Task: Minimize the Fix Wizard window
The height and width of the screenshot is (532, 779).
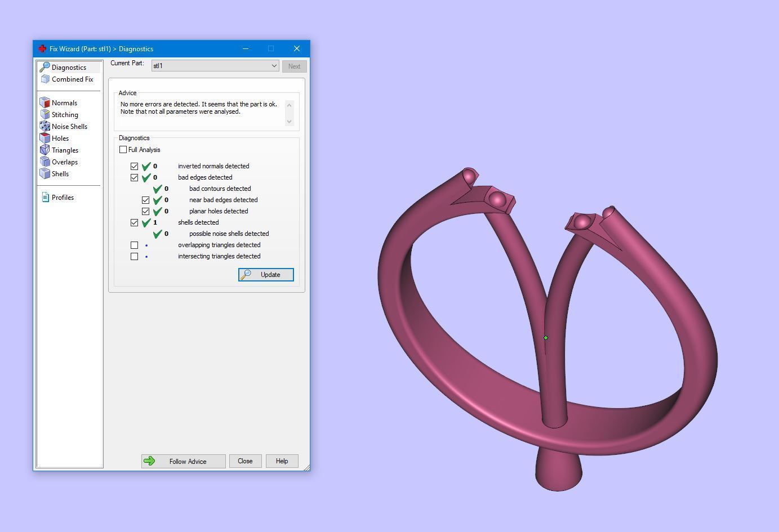Action: [246, 48]
